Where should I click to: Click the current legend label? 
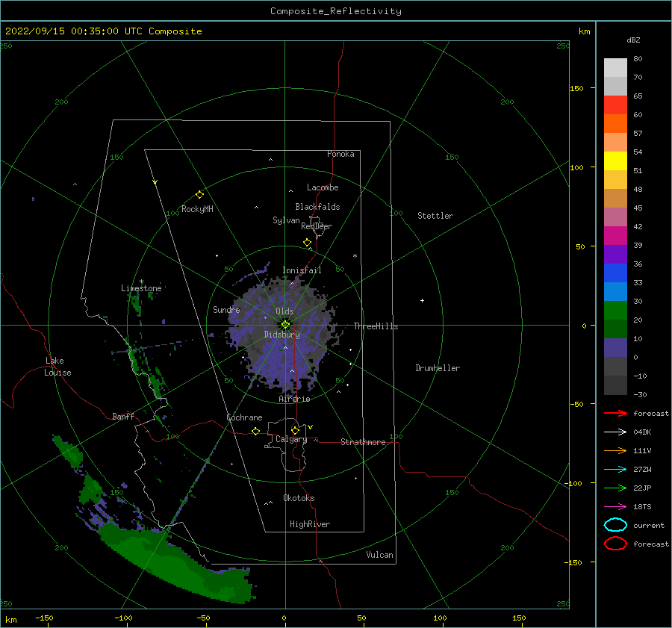(649, 526)
